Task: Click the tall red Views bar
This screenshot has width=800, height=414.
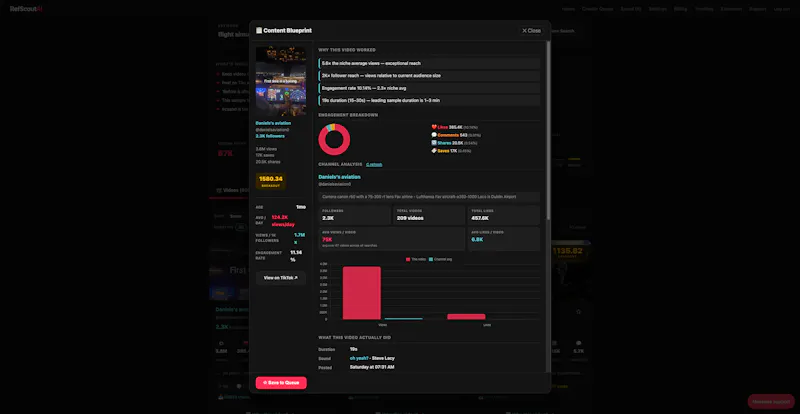Action: tap(362, 293)
